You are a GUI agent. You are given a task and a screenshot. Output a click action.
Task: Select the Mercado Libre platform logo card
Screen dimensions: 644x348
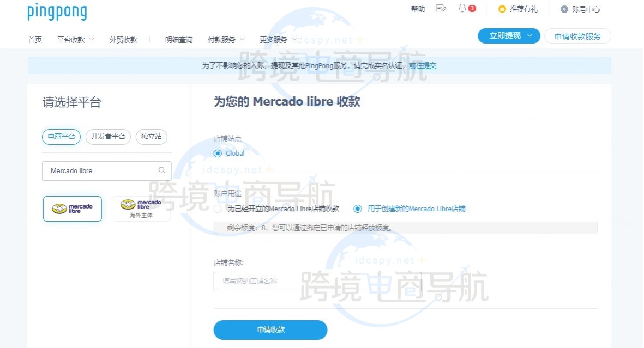[73, 209]
